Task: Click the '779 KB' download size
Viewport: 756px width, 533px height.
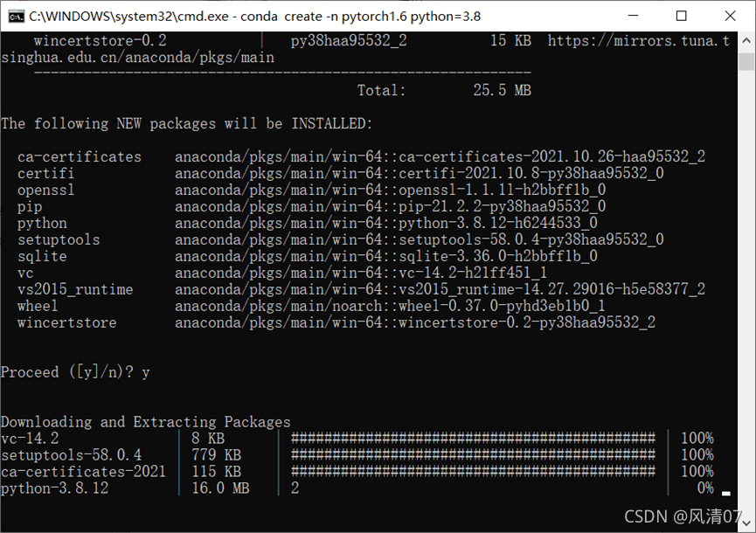Action: (x=216, y=455)
